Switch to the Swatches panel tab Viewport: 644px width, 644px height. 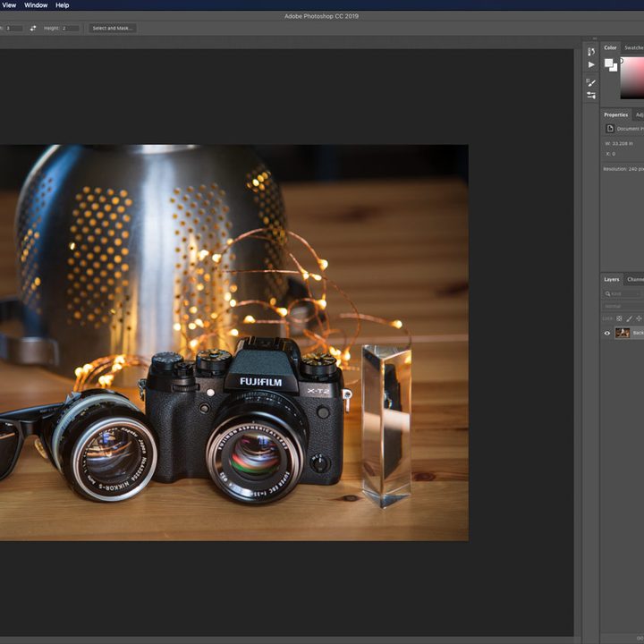point(633,47)
